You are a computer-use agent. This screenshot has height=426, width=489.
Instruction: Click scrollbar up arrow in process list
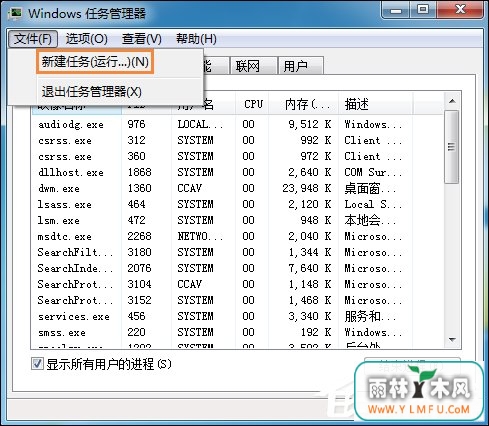click(452, 101)
